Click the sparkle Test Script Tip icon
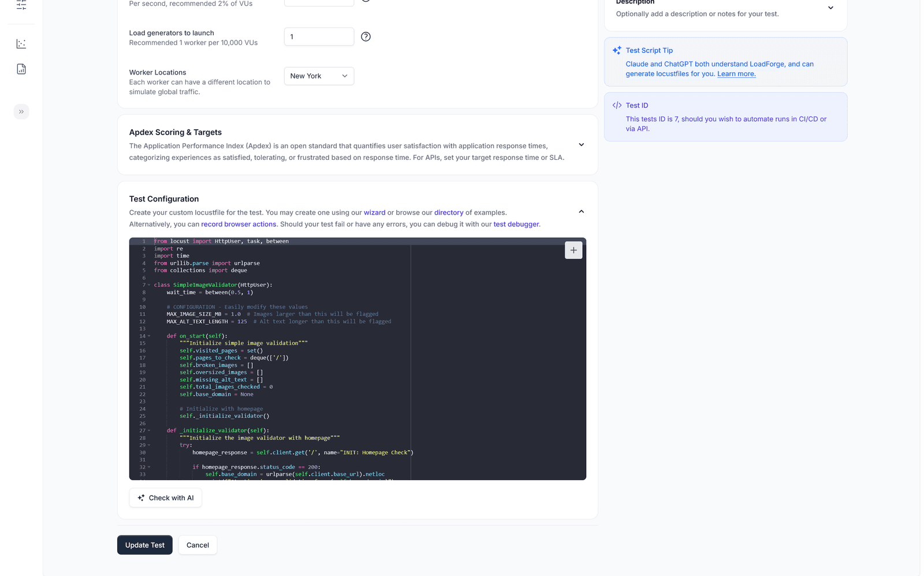 (617, 50)
